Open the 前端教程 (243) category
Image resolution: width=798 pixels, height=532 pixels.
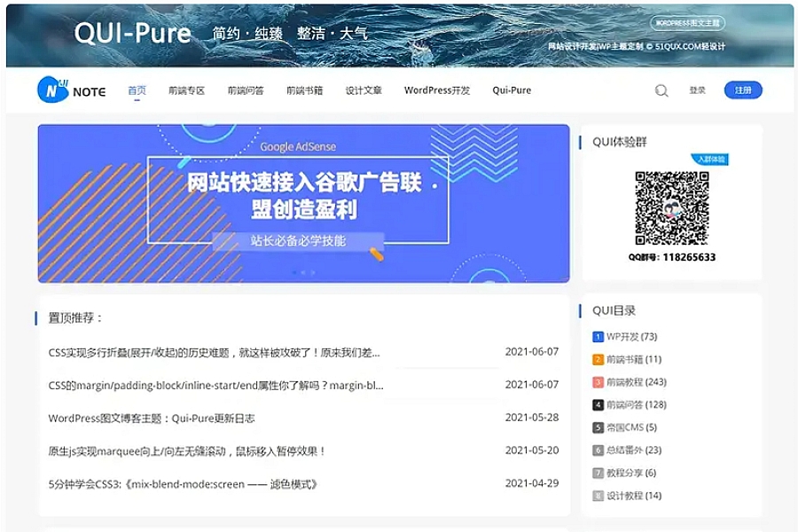[x=630, y=382]
